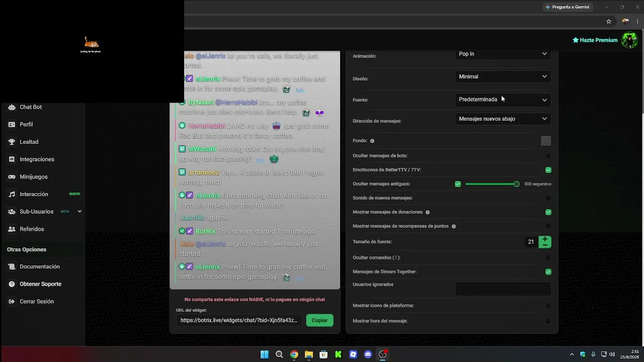Click the Referidos people icon
This screenshot has height=362, width=644.
(x=12, y=229)
